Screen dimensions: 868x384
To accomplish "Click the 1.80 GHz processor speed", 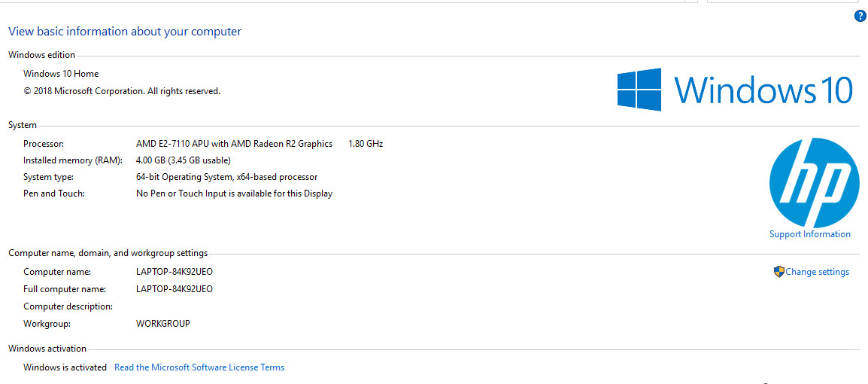I will [366, 144].
